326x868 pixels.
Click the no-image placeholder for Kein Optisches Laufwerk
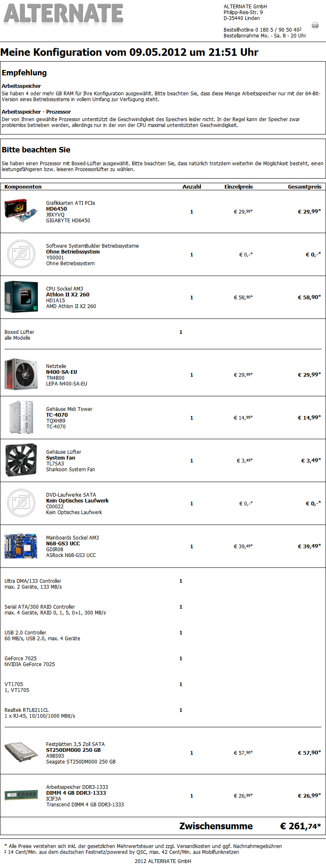21,503
